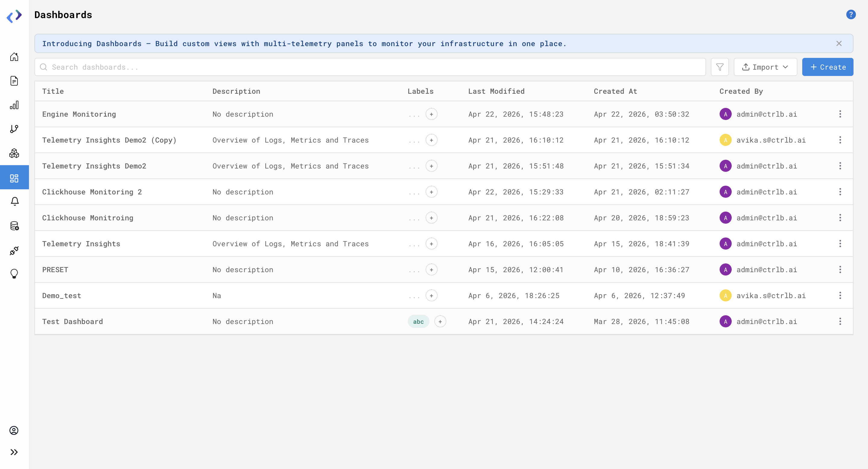
Task: Open the Clickhouse Monitoring 2 dashboard
Action: pyautogui.click(x=92, y=192)
